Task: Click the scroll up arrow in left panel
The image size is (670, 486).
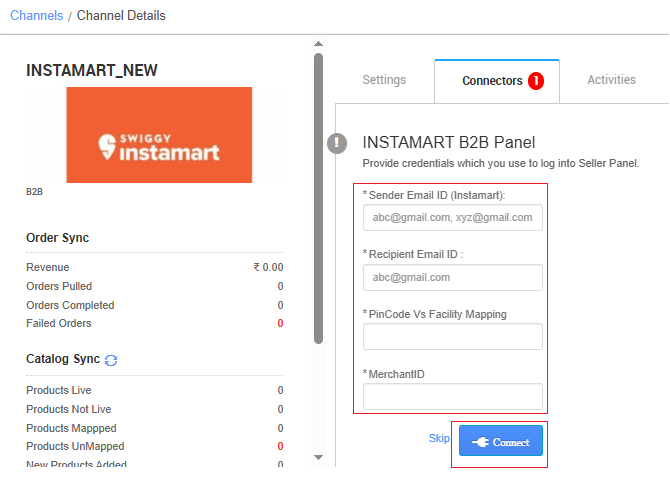Action: coord(318,44)
